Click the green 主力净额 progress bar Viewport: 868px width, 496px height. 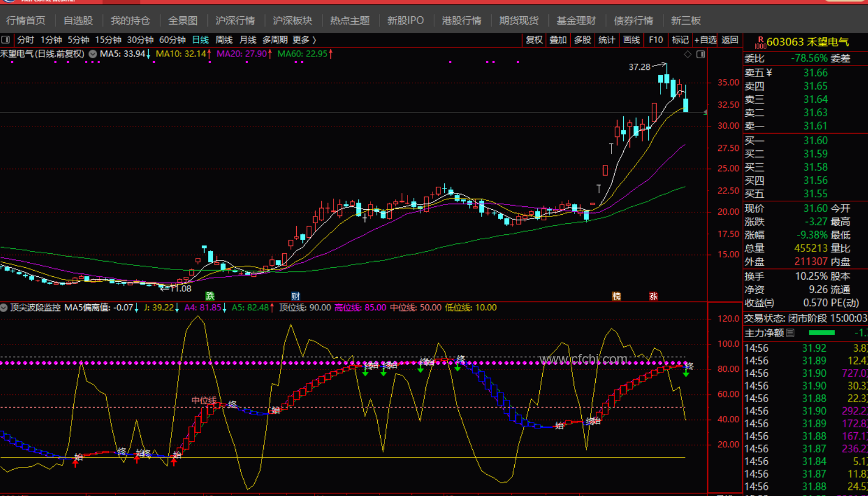point(822,333)
